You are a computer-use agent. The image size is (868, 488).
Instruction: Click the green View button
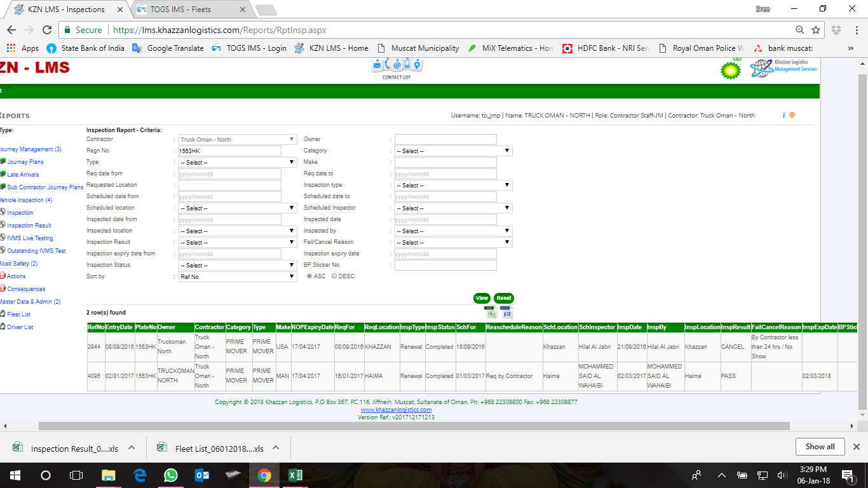(482, 298)
